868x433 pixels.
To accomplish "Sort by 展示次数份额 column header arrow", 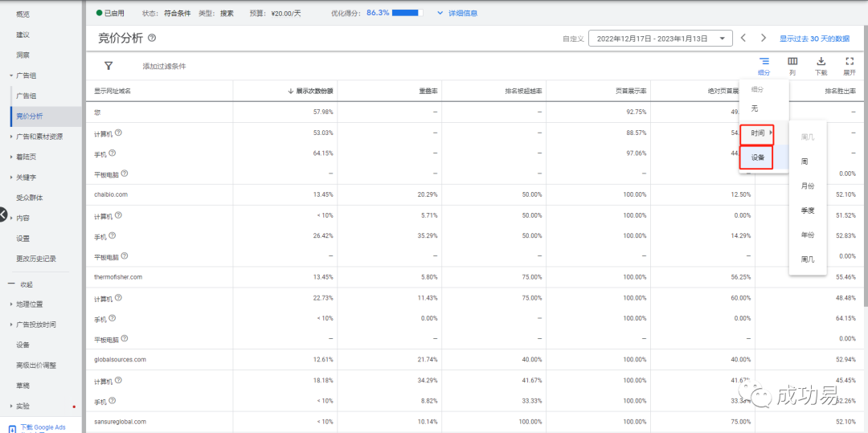I will [291, 92].
